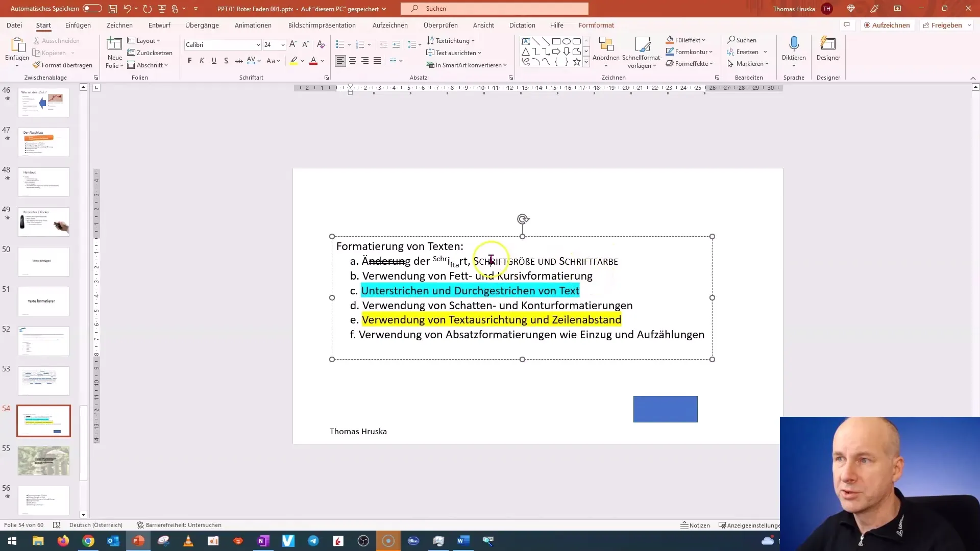The width and height of the screenshot is (980, 551).
Task: Switch to Animationen tab
Action: click(x=253, y=25)
